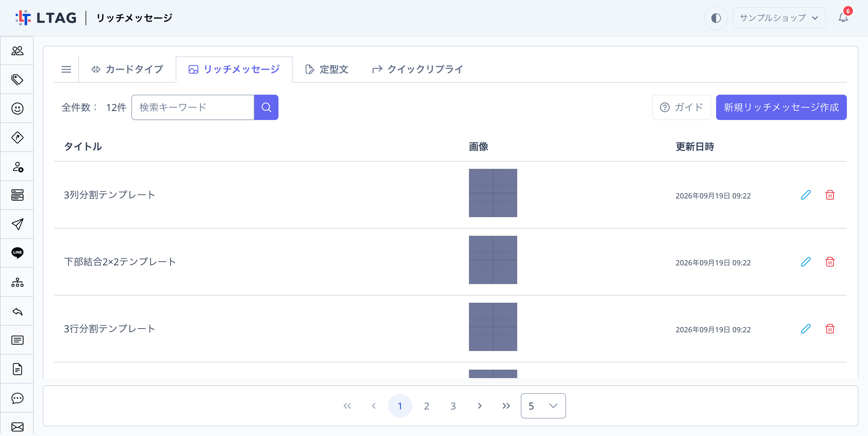
Task: Delete 3行分割テンプレート with trash icon
Action: coord(830,329)
